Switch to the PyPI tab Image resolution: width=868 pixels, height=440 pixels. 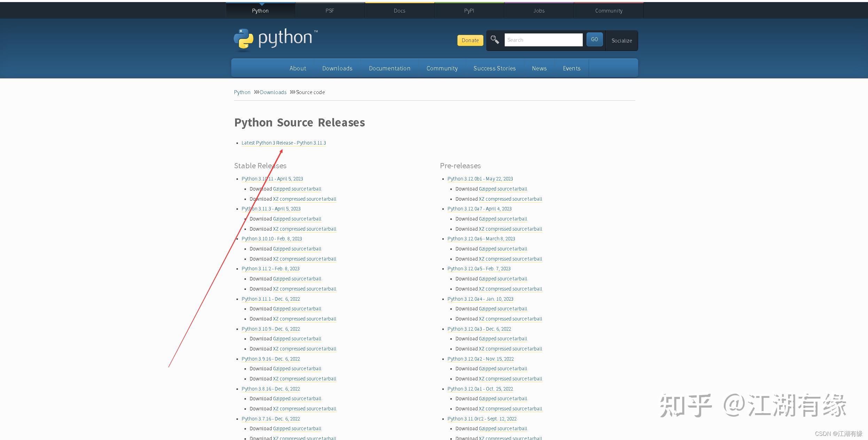[x=469, y=10]
